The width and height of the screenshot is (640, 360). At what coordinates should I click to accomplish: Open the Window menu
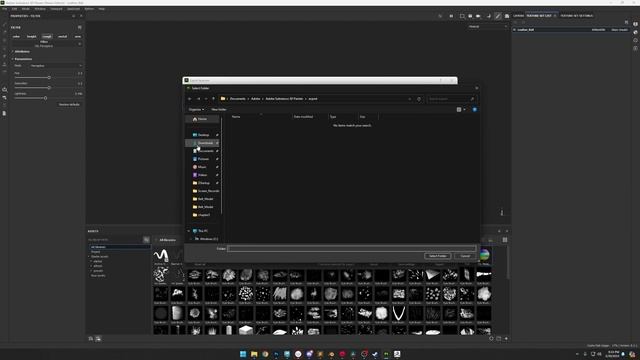[x=40, y=9]
